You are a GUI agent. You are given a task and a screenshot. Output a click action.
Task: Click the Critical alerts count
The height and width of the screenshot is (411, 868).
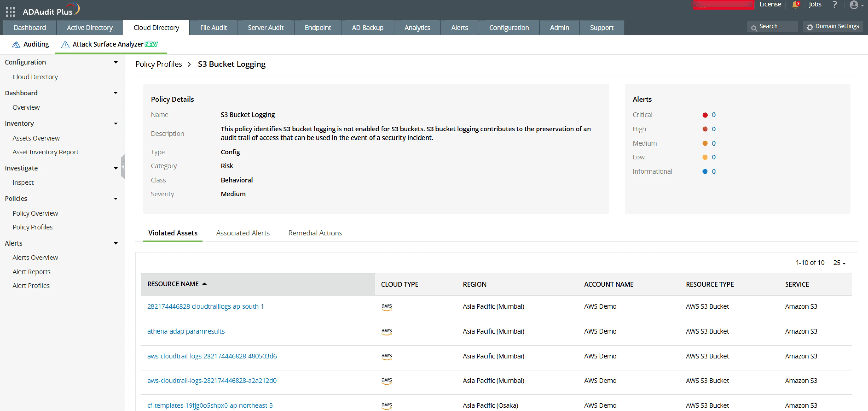[714, 115]
